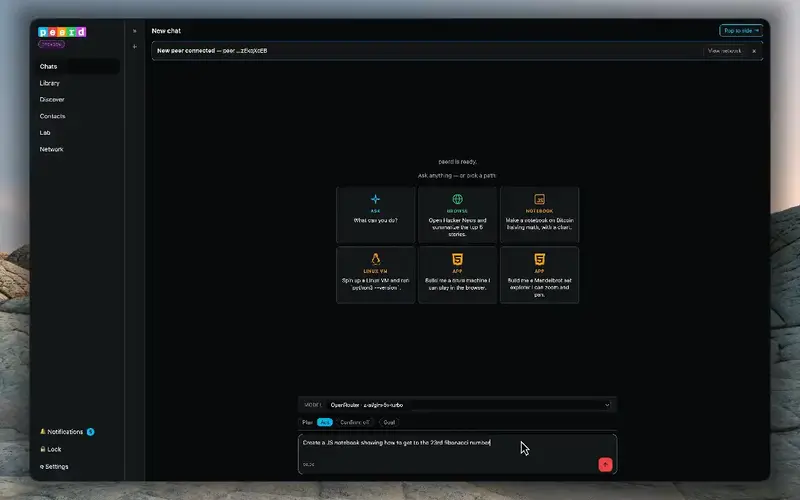Image resolution: width=800 pixels, height=500 pixels.
Task: Click the HTML5 icon on drum machine card
Action: click(458, 259)
